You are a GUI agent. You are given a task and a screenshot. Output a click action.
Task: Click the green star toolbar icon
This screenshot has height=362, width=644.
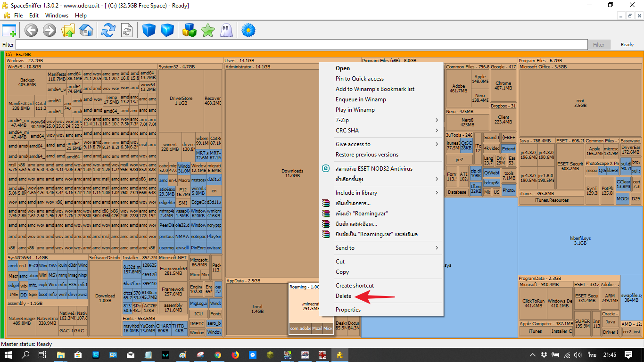208,31
